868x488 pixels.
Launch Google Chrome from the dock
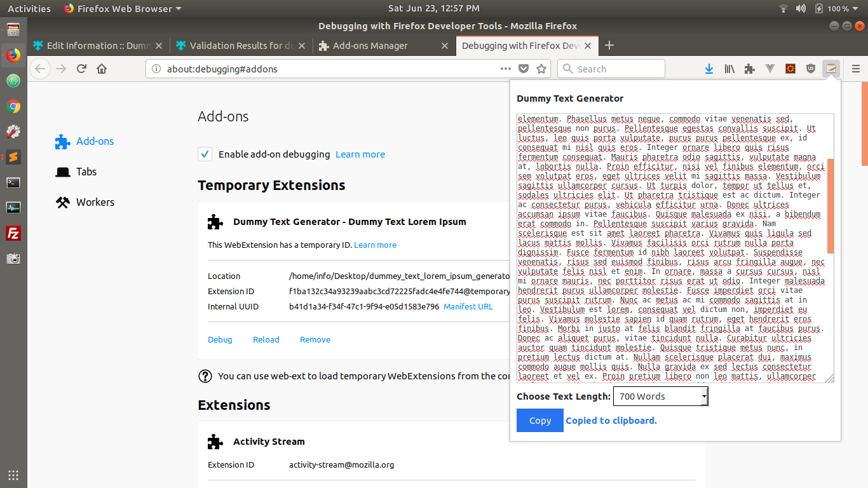(x=13, y=106)
